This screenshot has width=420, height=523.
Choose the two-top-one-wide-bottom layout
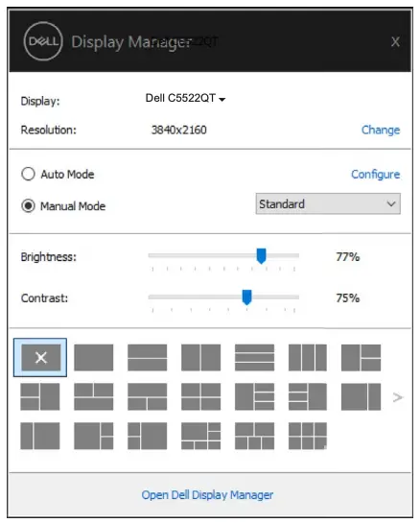pyautogui.click(x=94, y=396)
